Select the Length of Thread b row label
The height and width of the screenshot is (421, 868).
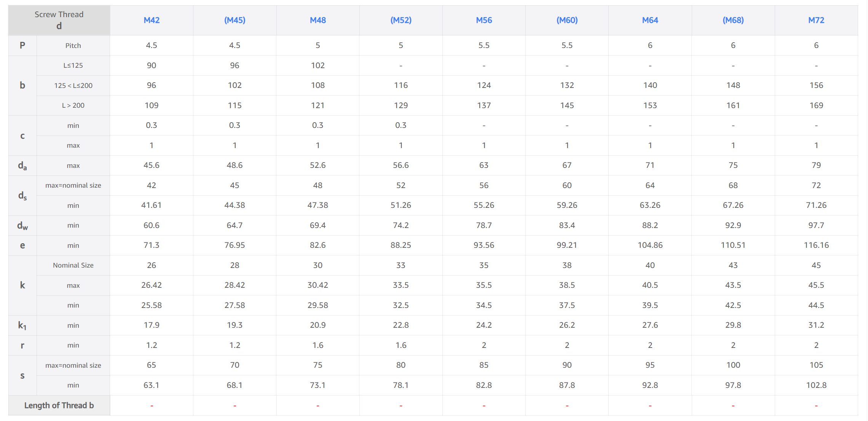(x=59, y=405)
